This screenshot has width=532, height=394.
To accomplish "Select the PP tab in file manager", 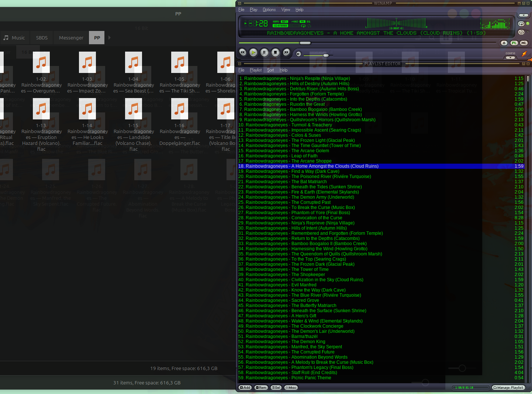I will pyautogui.click(x=97, y=38).
